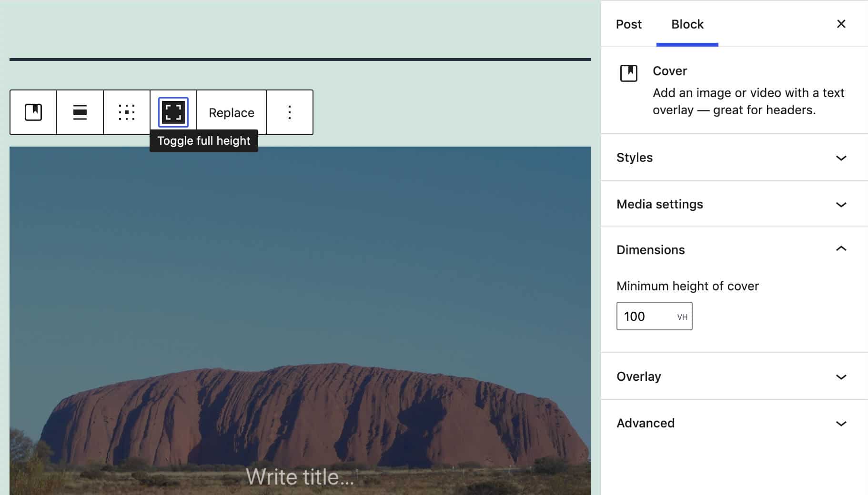This screenshot has height=495, width=868.
Task: Toggle full height for the cover
Action: tap(173, 112)
